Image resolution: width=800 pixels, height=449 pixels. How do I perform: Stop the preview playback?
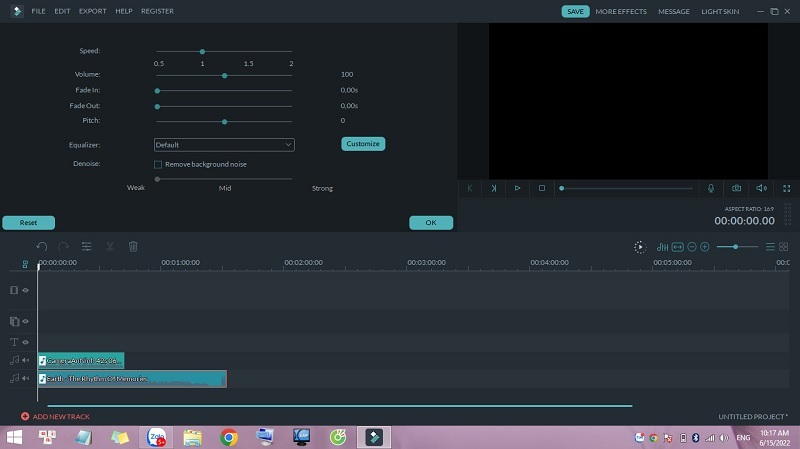tap(542, 188)
